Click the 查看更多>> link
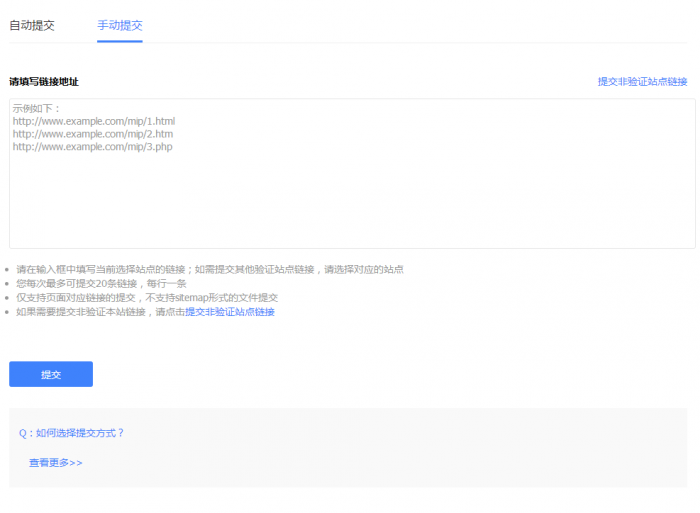This screenshot has width=700, height=513. point(56,463)
